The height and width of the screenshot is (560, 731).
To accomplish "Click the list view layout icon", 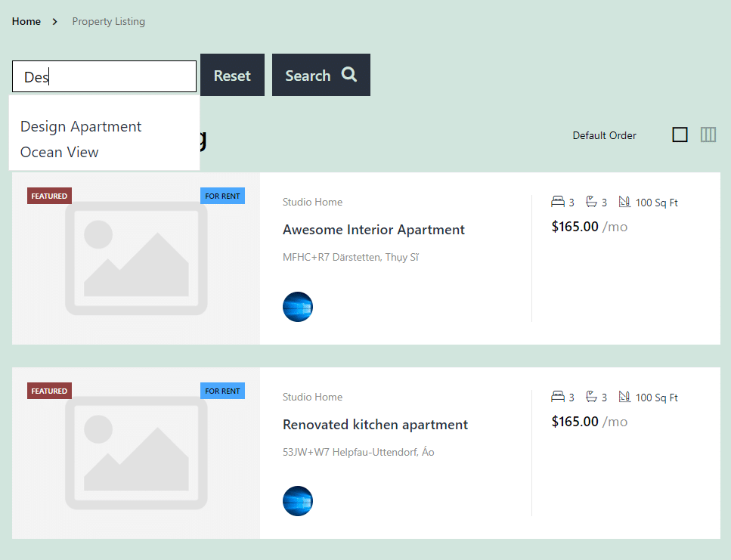I will [x=680, y=135].
